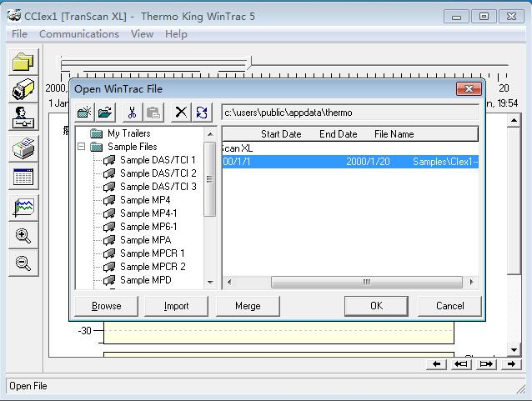
Task: Click the timeline range slider handle
Action: (x=248, y=63)
